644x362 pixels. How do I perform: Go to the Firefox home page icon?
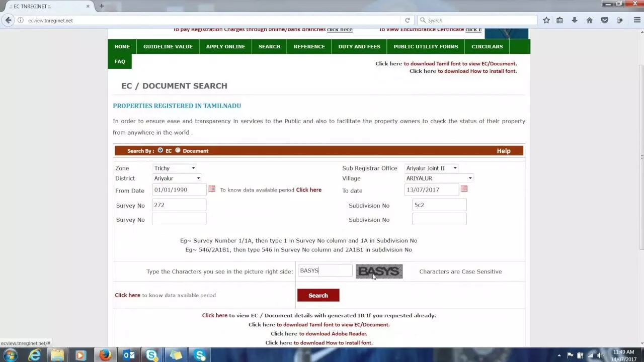point(590,20)
